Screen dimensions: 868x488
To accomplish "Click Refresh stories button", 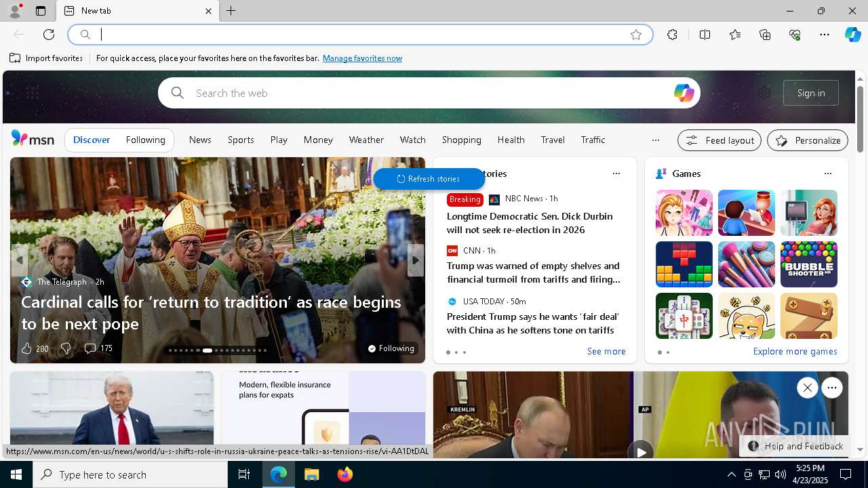I will (x=429, y=179).
